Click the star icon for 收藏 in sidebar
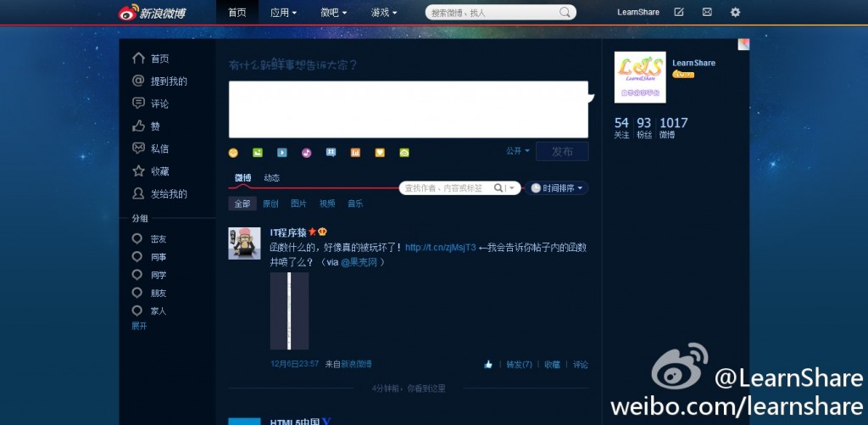 pyautogui.click(x=138, y=171)
